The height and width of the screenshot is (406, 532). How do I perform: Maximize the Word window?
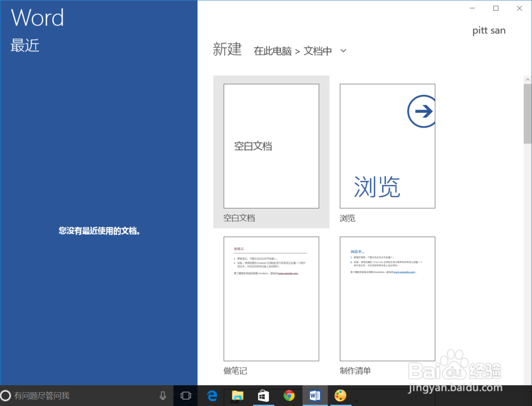pos(496,8)
